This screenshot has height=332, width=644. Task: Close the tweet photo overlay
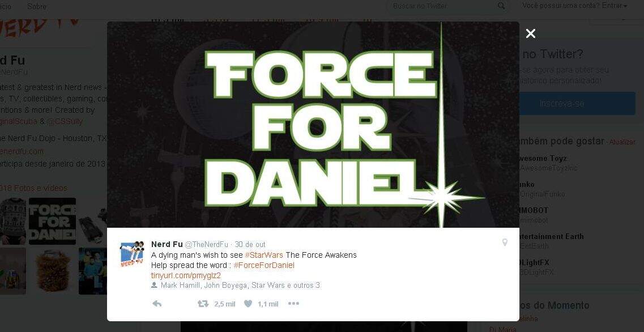pyautogui.click(x=531, y=33)
